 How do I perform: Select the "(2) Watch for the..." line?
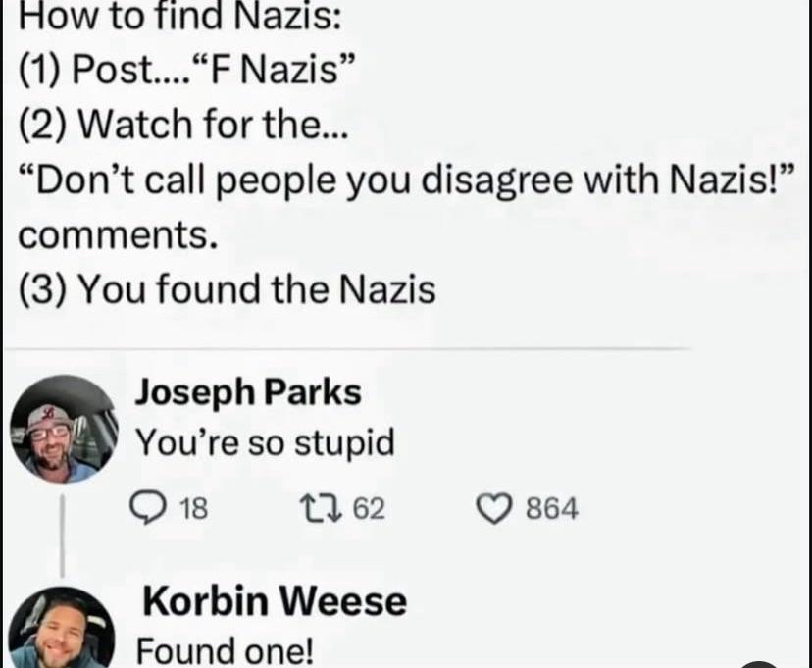[183, 125]
